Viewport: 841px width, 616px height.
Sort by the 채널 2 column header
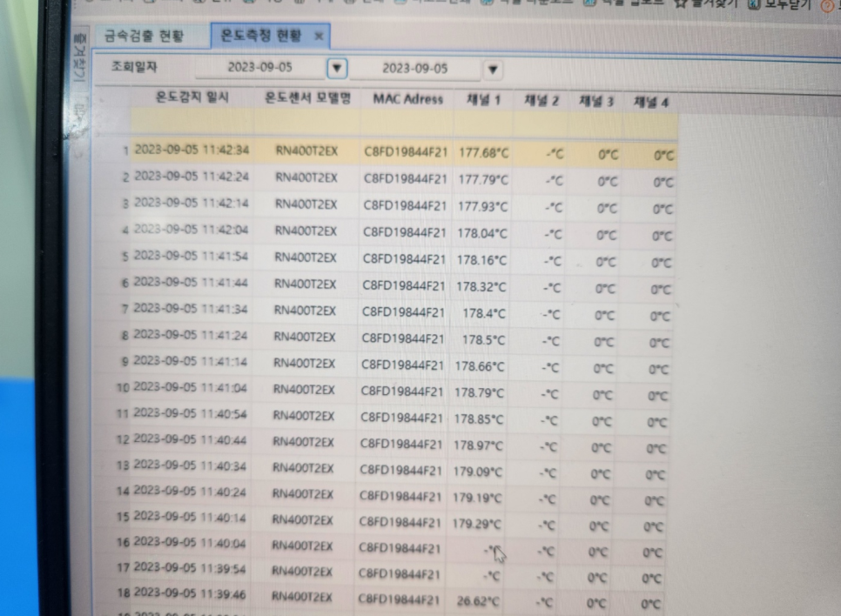pos(542,101)
